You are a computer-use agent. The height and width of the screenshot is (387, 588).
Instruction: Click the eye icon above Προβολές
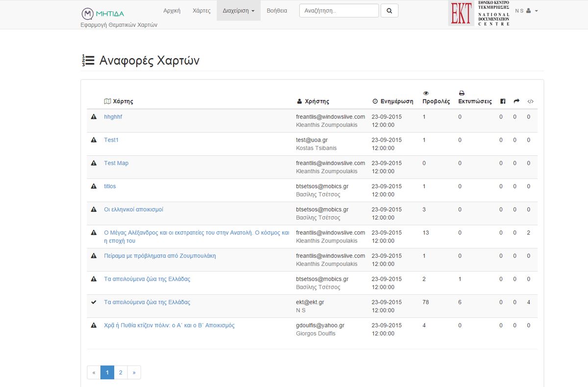coord(426,93)
